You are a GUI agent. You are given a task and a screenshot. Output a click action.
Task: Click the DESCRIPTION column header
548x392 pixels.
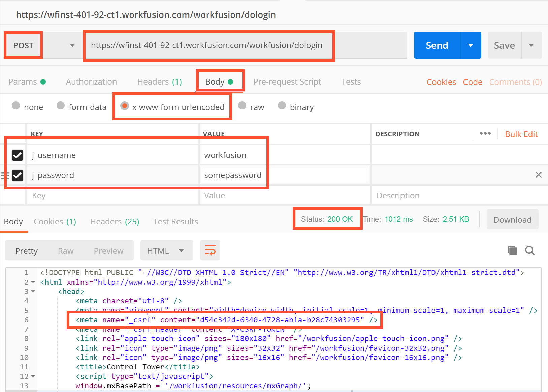click(x=397, y=134)
